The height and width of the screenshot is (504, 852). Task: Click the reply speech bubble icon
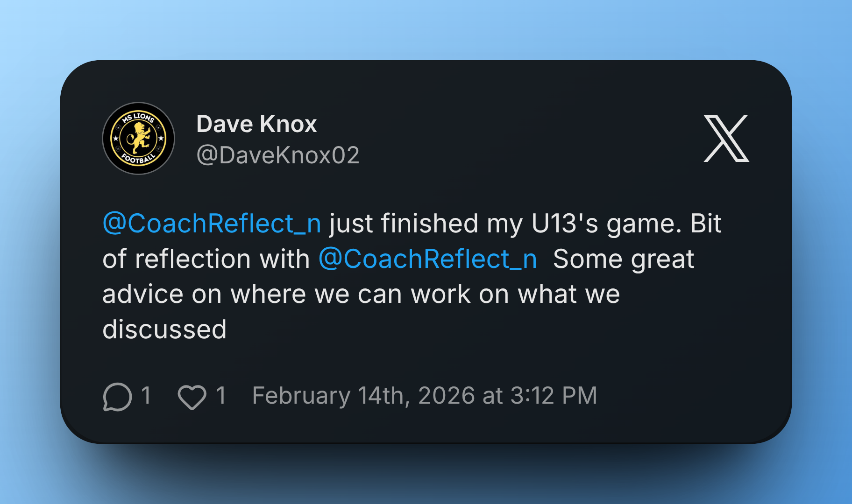point(117,397)
